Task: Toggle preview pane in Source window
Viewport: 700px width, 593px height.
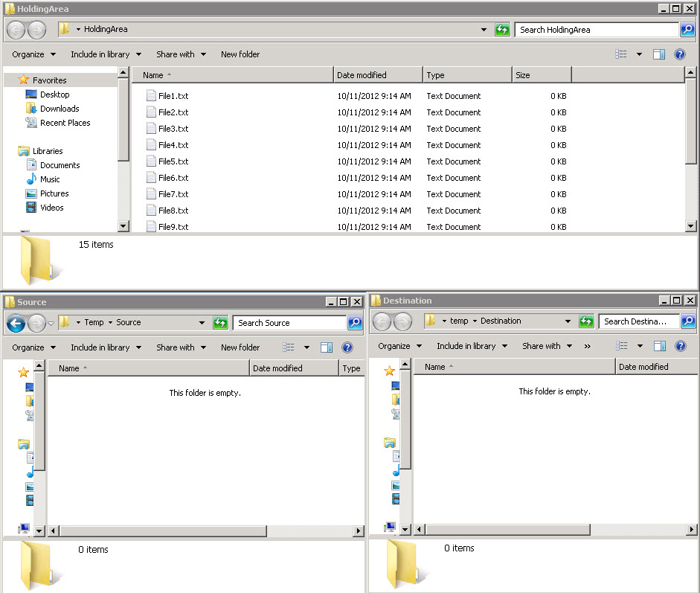Action: [x=326, y=347]
